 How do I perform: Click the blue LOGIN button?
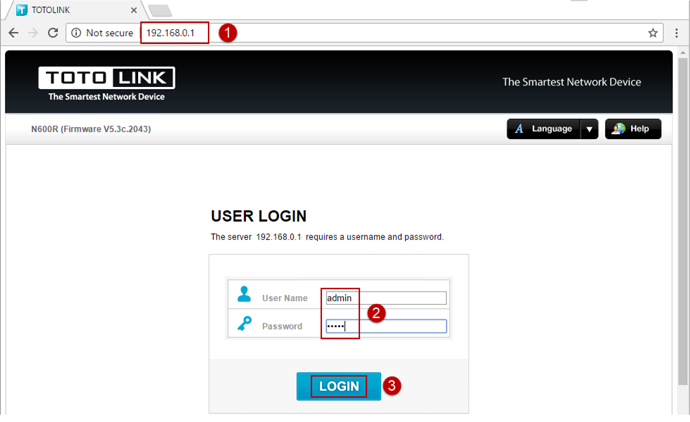coord(338,386)
